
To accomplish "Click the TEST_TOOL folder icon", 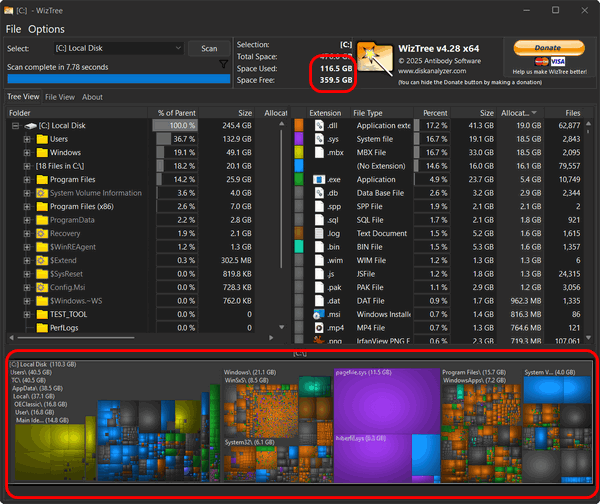I will 42,315.
